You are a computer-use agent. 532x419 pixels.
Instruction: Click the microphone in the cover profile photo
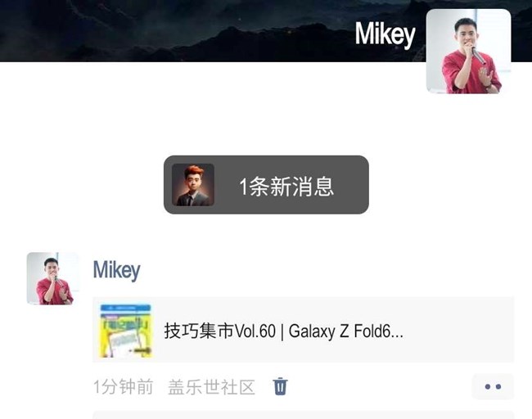coord(479,56)
